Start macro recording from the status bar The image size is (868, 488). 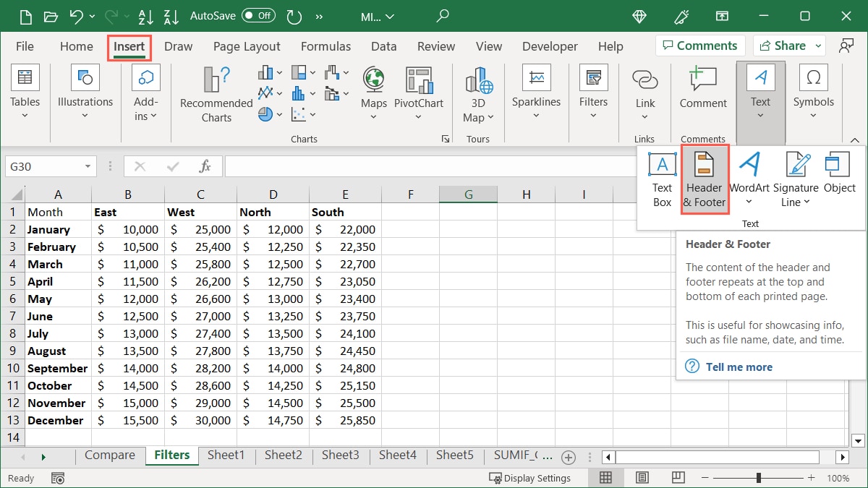coord(58,478)
